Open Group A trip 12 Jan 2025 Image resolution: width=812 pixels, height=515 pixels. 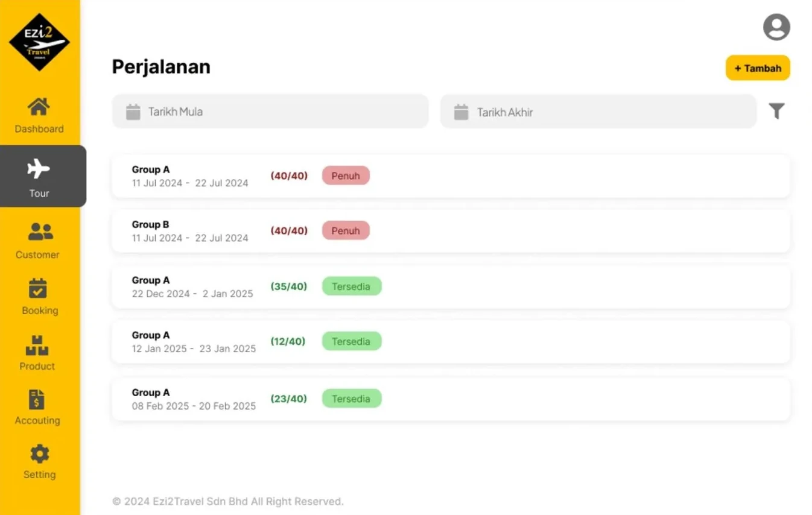click(451, 341)
